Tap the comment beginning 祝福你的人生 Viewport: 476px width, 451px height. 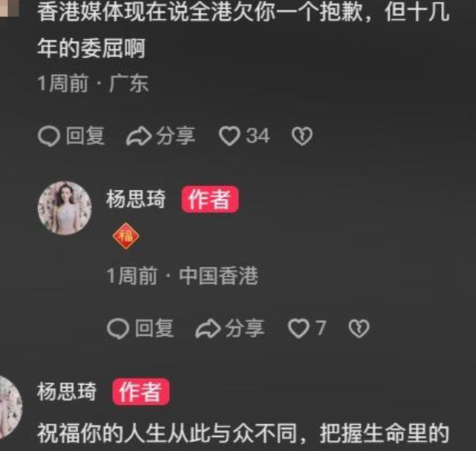coord(243,434)
